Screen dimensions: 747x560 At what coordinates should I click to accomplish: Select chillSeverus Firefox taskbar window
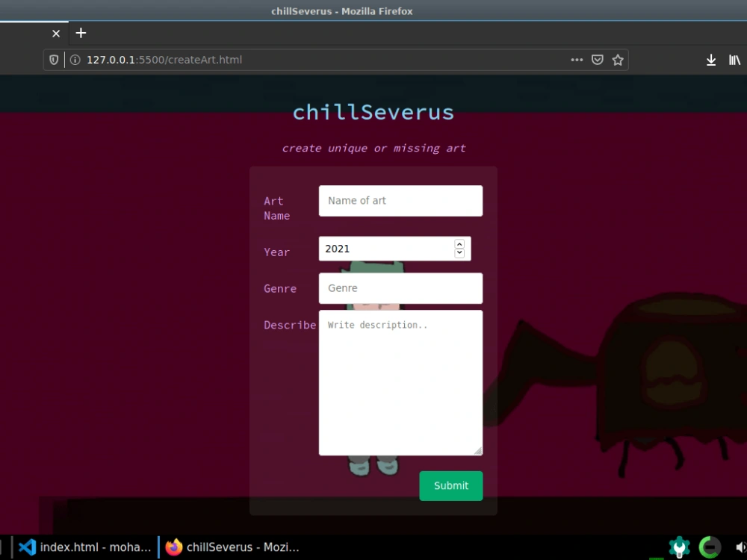pos(232,547)
